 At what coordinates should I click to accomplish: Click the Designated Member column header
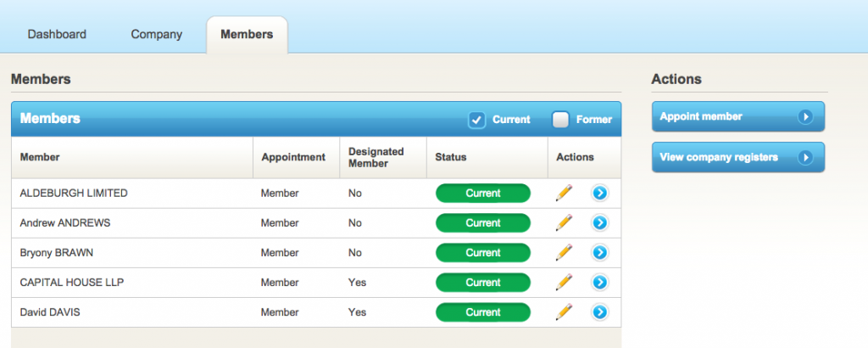pos(376,157)
